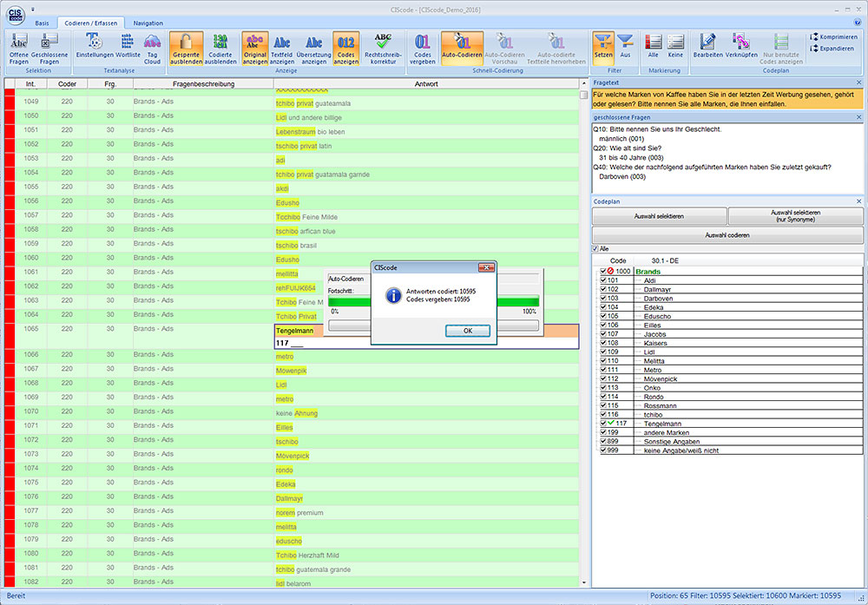Uncheck code 1000 Brands
The height and width of the screenshot is (605, 868).
click(603, 271)
